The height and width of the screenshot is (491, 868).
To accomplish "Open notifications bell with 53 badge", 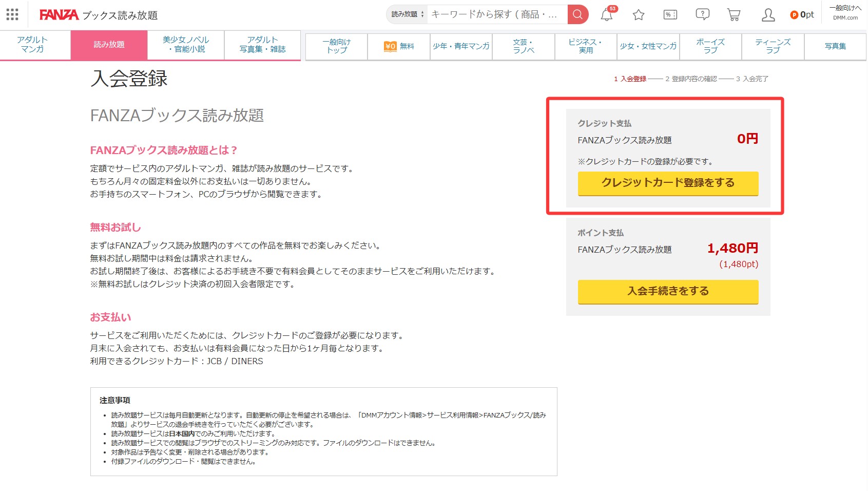I will click(607, 14).
